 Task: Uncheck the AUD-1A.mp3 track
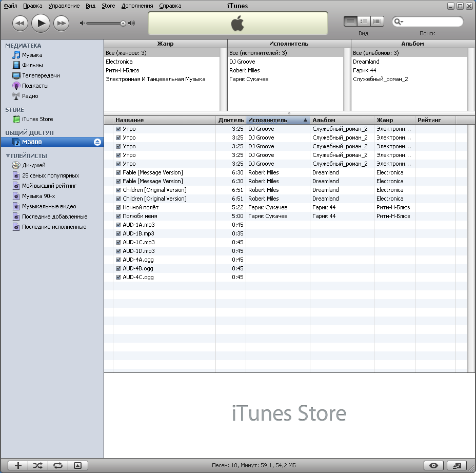118,225
